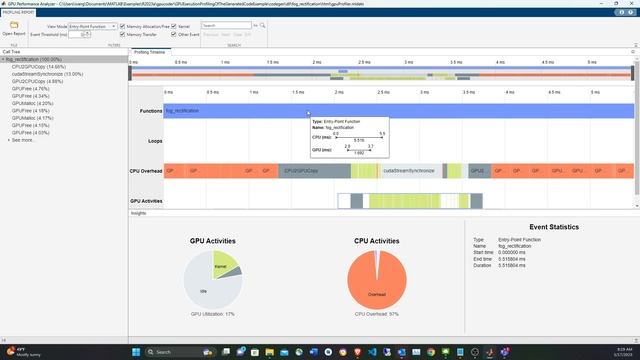The image size is (640, 360).
Task: Toggle Memory Allocation/Free filter checkbox
Action: coord(122,26)
